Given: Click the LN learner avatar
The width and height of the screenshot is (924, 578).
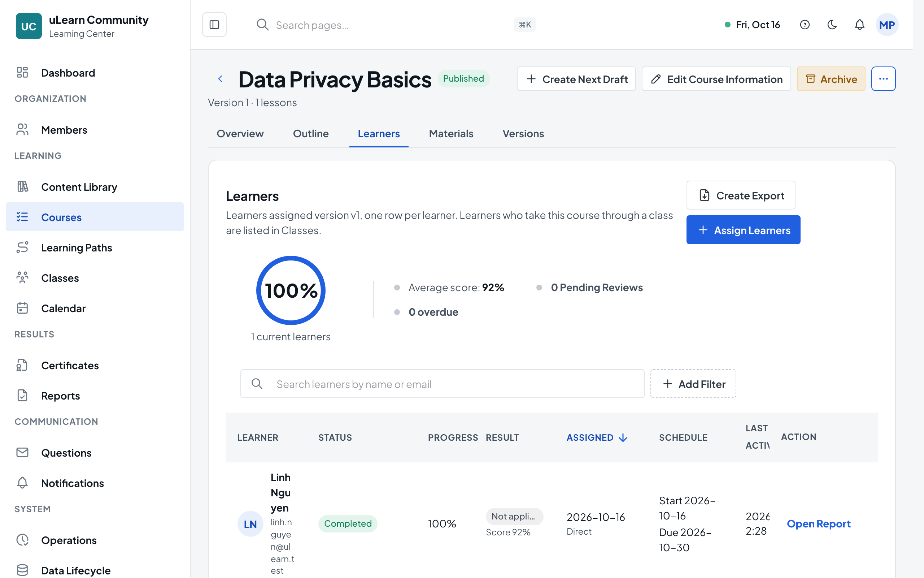Looking at the screenshot, I should (250, 524).
